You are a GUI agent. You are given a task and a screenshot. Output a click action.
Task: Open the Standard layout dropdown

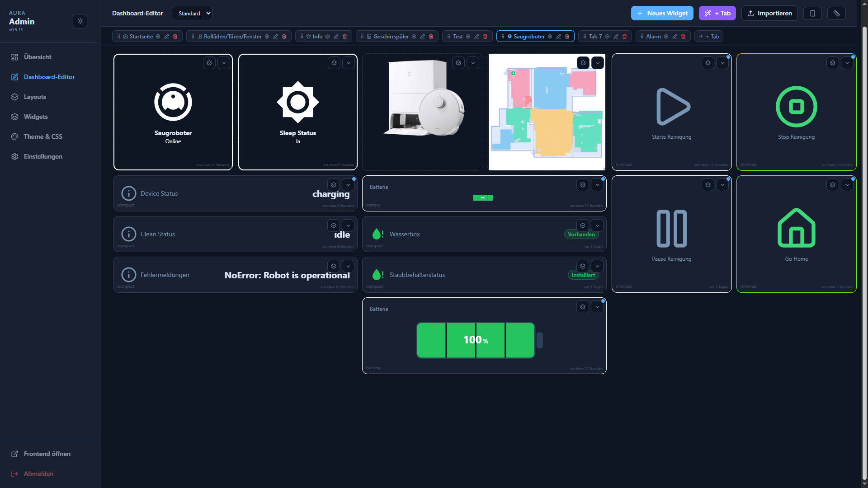tap(192, 13)
